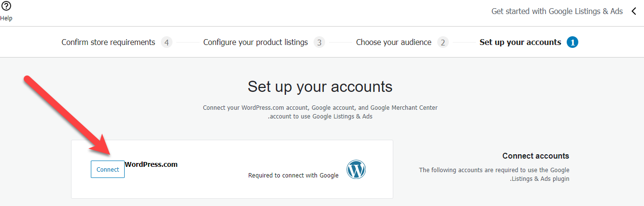Click Get started with Google Listings & Ads title
Screen dimensions: 644x206
click(557, 11)
